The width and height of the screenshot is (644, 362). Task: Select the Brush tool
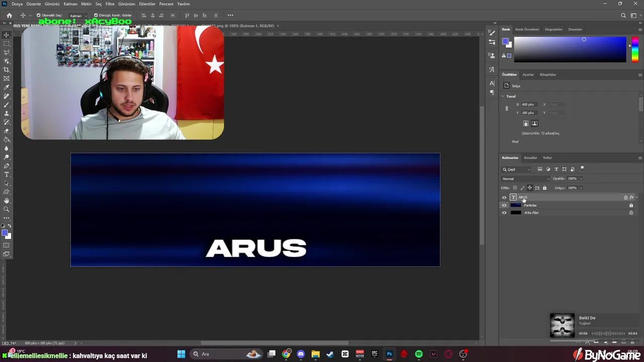point(7,105)
